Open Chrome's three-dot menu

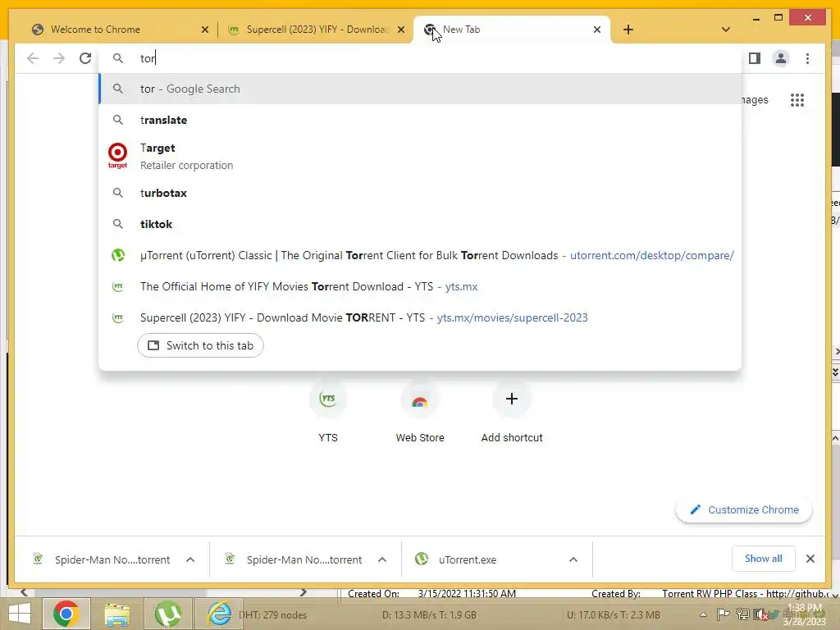point(807,58)
